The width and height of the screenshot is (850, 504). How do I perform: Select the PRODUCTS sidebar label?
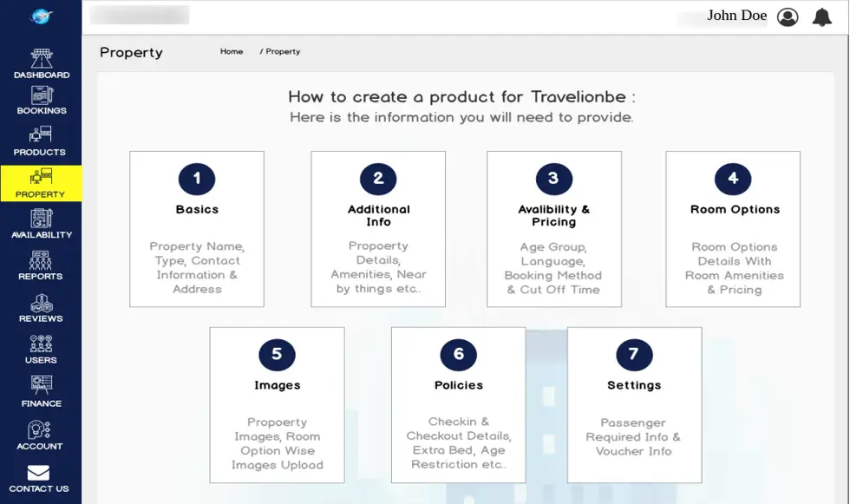pos(40,153)
